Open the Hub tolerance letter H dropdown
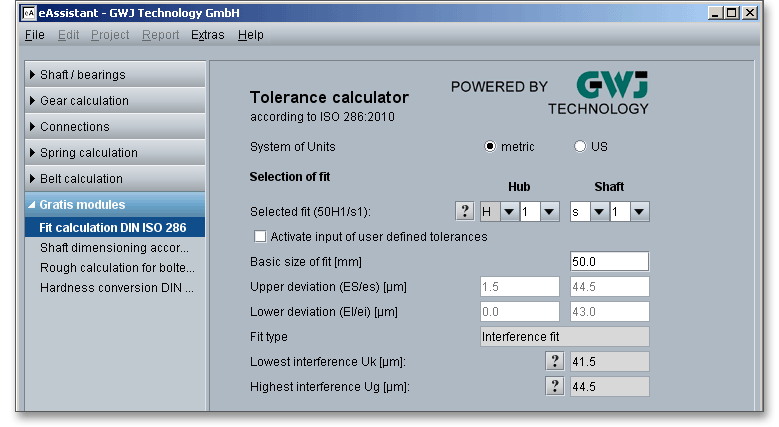 (x=508, y=212)
